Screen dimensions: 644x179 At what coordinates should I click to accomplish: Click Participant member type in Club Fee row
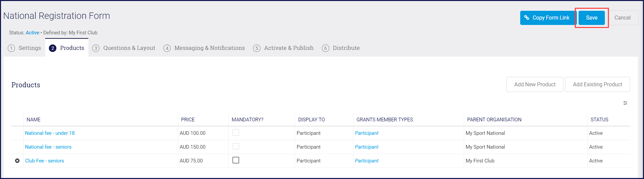[367, 161]
